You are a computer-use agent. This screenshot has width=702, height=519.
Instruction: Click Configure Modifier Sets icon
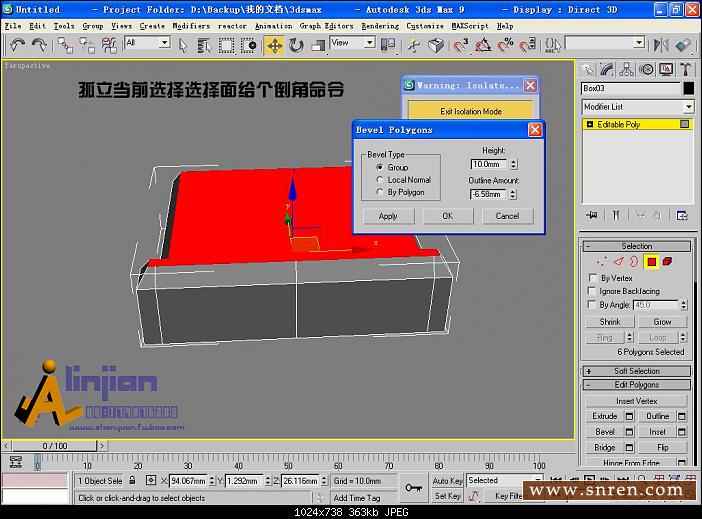pyautogui.click(x=682, y=215)
